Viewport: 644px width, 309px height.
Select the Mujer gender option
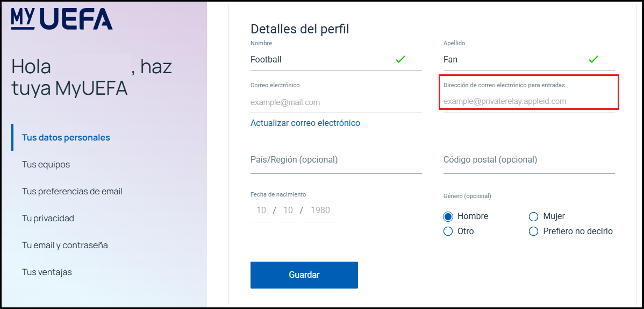click(534, 216)
